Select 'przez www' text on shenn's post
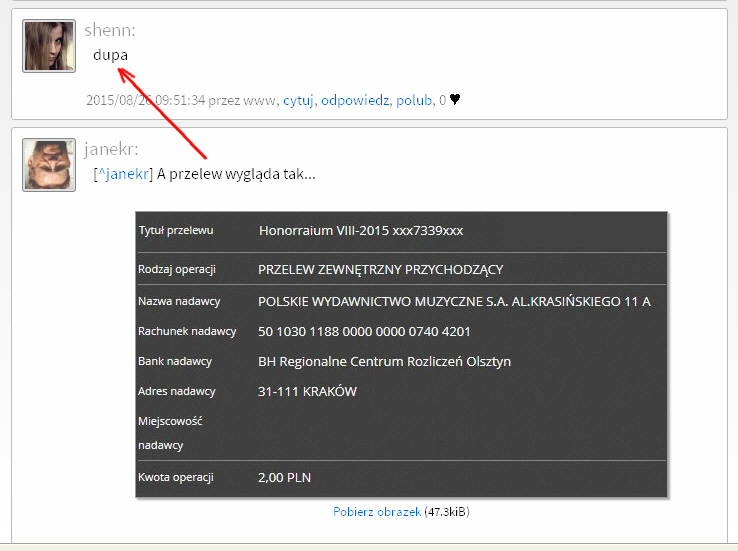738x551 pixels. 241,100
